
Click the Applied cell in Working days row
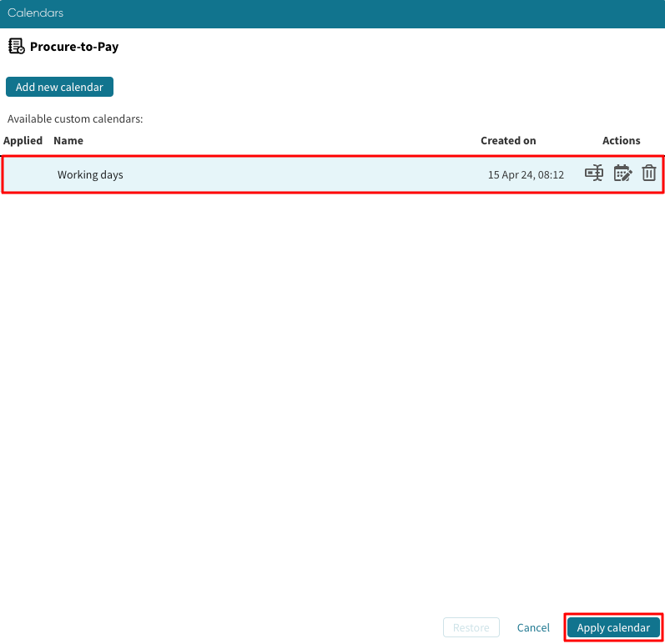[x=23, y=174]
